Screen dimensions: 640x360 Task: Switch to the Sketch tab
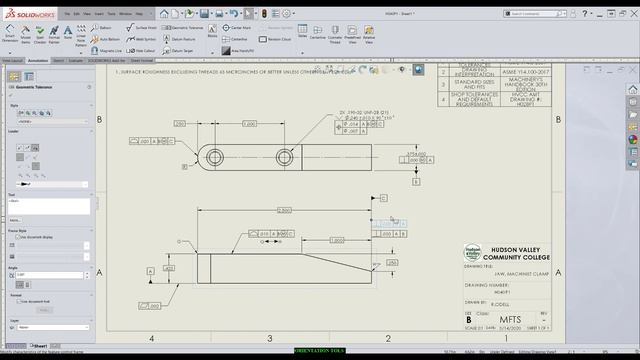click(59, 60)
